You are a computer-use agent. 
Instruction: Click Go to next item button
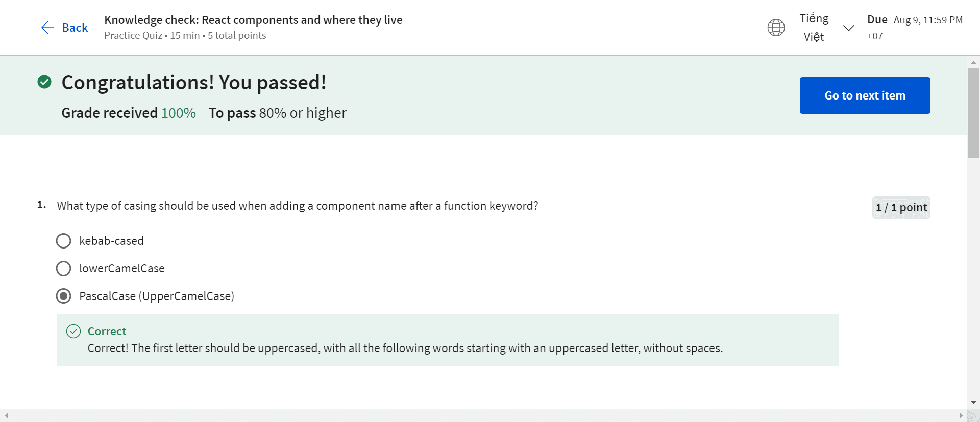click(865, 95)
